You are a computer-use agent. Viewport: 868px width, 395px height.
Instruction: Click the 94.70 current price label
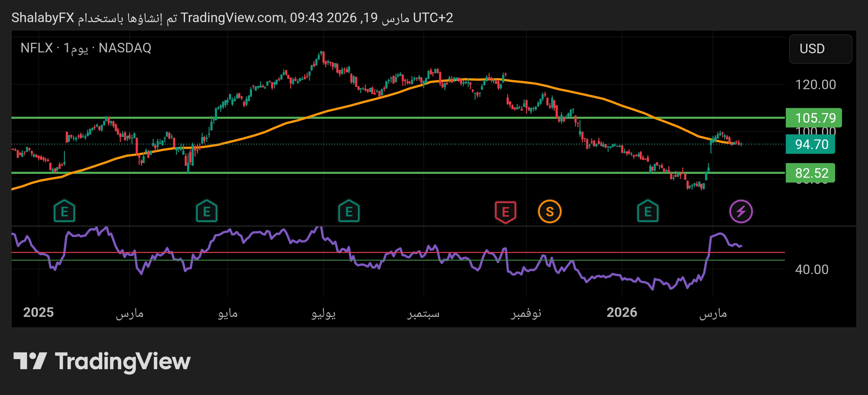pyautogui.click(x=810, y=144)
